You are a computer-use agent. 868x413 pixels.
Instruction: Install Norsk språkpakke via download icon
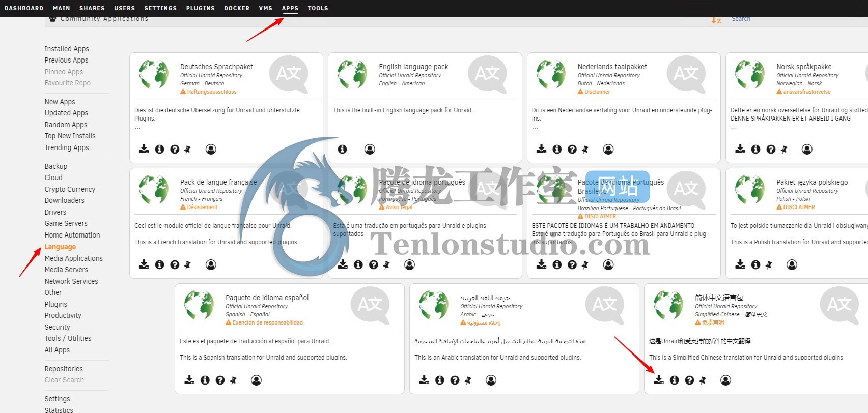(740, 149)
